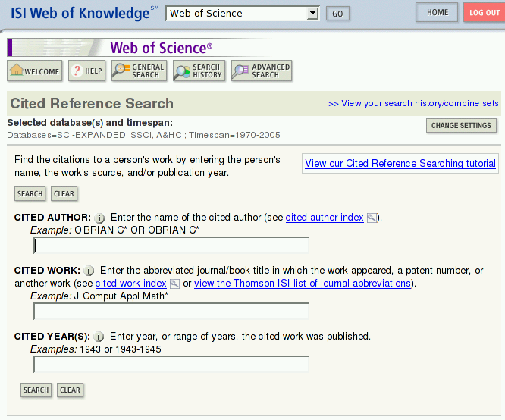This screenshot has height=420, width=505.
Task: Click the ISI Web of Knowledge logo
Action: (x=84, y=13)
